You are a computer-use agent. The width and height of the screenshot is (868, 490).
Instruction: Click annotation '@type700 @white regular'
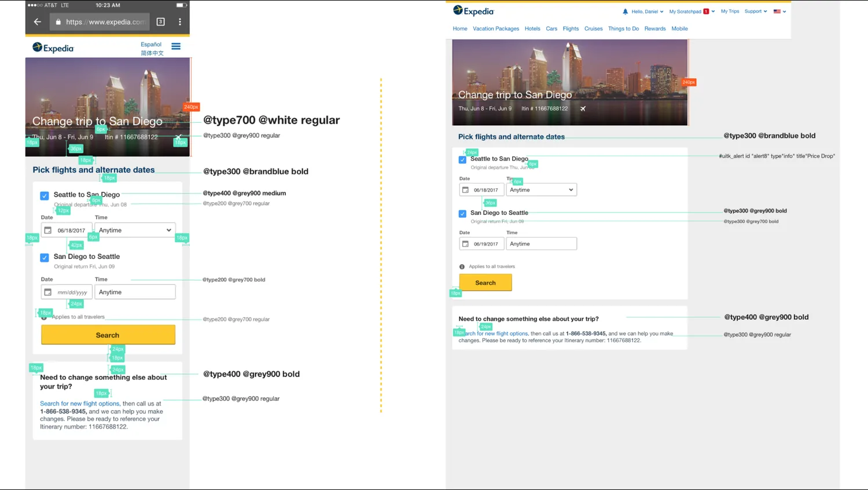point(271,120)
